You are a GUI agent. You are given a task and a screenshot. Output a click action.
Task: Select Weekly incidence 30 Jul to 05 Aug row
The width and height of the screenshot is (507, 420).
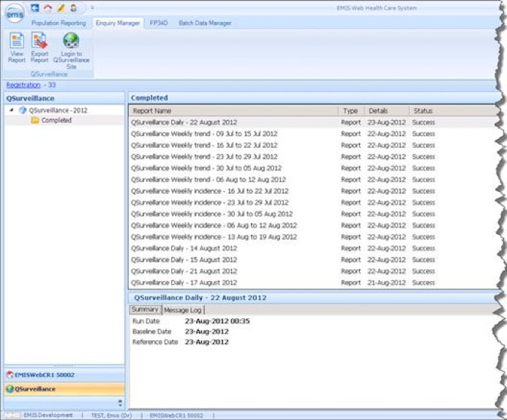tap(313, 214)
